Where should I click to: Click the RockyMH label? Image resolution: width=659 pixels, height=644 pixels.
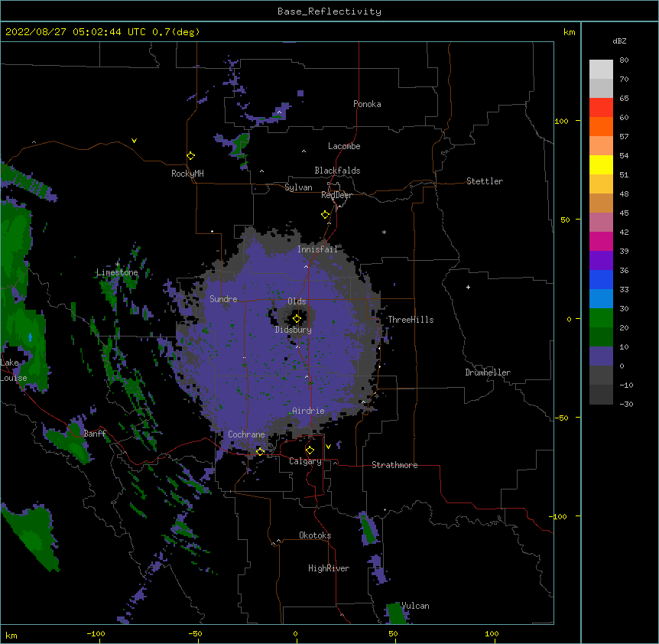[187, 174]
